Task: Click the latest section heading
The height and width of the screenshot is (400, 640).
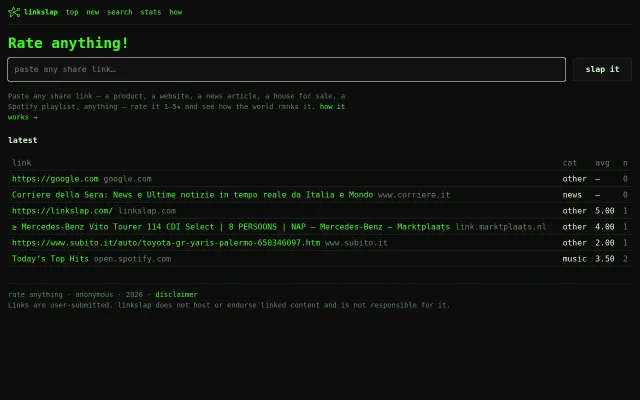Action: click(x=22, y=140)
